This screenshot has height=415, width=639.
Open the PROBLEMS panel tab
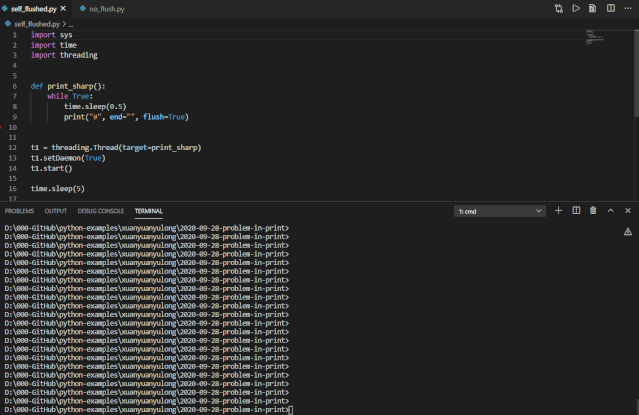pyautogui.click(x=19, y=211)
